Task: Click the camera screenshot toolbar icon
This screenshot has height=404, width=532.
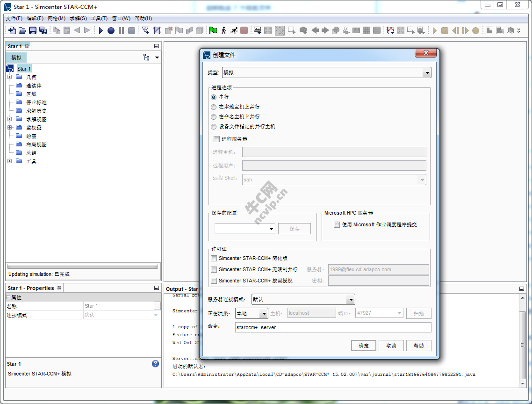Action: click(303, 30)
